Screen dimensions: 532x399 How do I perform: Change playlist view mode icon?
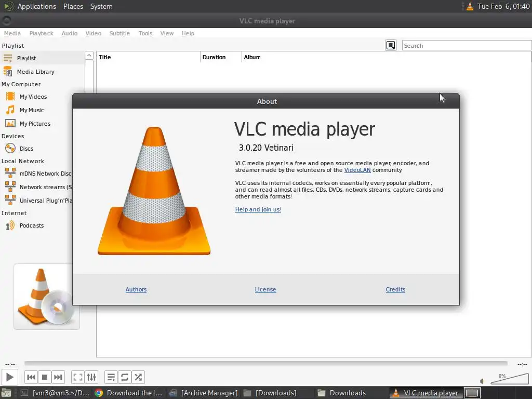point(391,45)
